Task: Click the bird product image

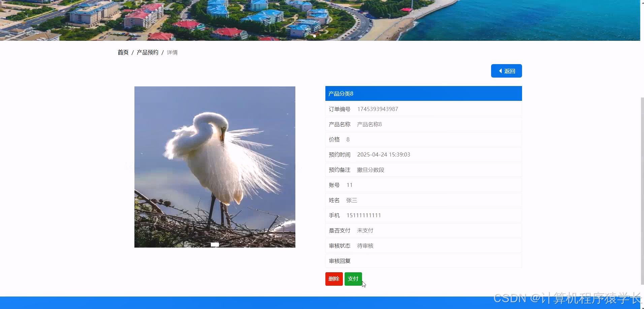Action: pos(215,167)
